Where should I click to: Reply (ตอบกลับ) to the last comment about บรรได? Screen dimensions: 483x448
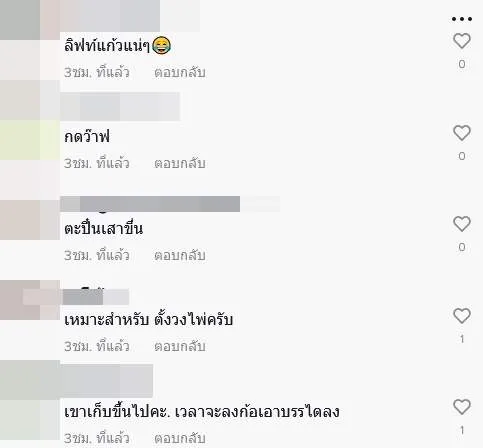click(x=180, y=438)
